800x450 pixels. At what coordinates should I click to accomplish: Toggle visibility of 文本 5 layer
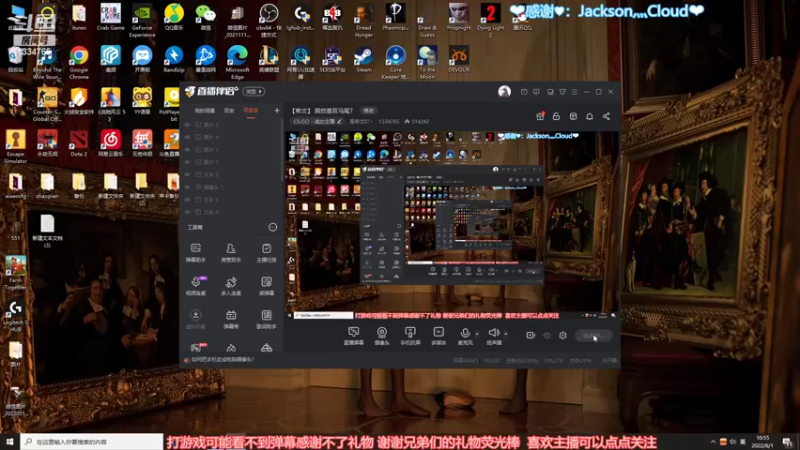[x=187, y=174]
